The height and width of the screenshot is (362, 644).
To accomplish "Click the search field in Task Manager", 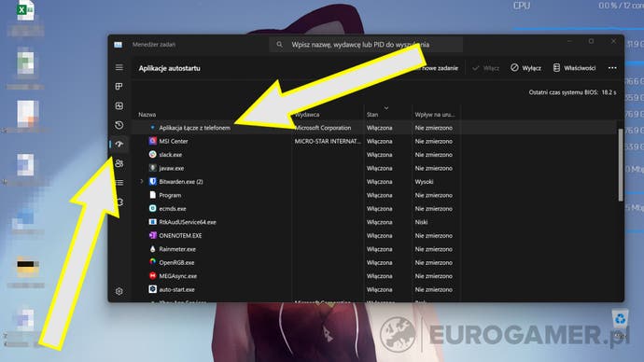I will (x=366, y=45).
